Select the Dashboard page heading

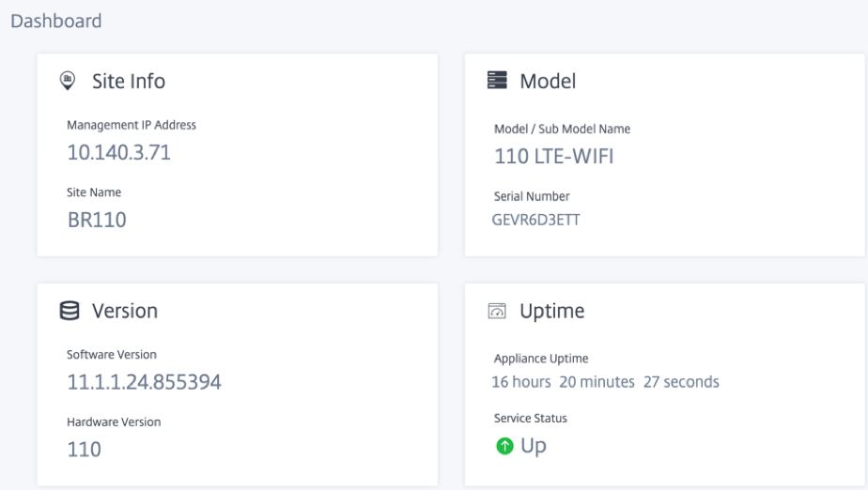tap(56, 21)
